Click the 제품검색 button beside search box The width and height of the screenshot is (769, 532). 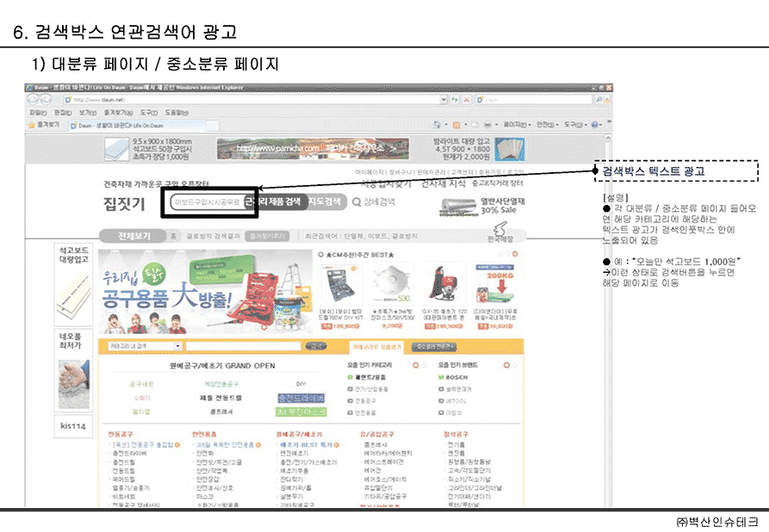274,202
